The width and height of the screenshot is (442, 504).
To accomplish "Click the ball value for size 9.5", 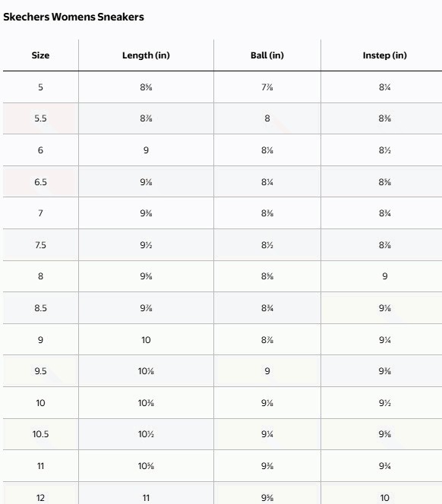I will tap(267, 371).
